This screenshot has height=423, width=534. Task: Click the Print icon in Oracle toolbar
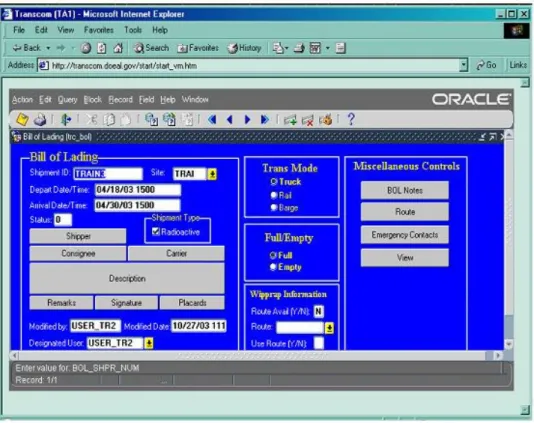click(x=40, y=120)
